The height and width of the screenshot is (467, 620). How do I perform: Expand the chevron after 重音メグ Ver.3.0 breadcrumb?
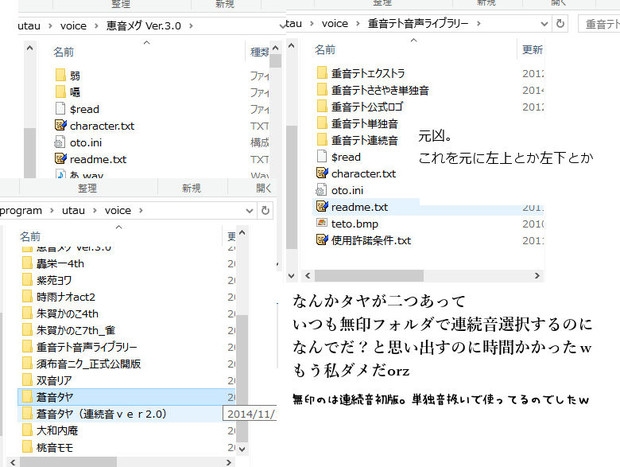pyautogui.click(x=191, y=26)
